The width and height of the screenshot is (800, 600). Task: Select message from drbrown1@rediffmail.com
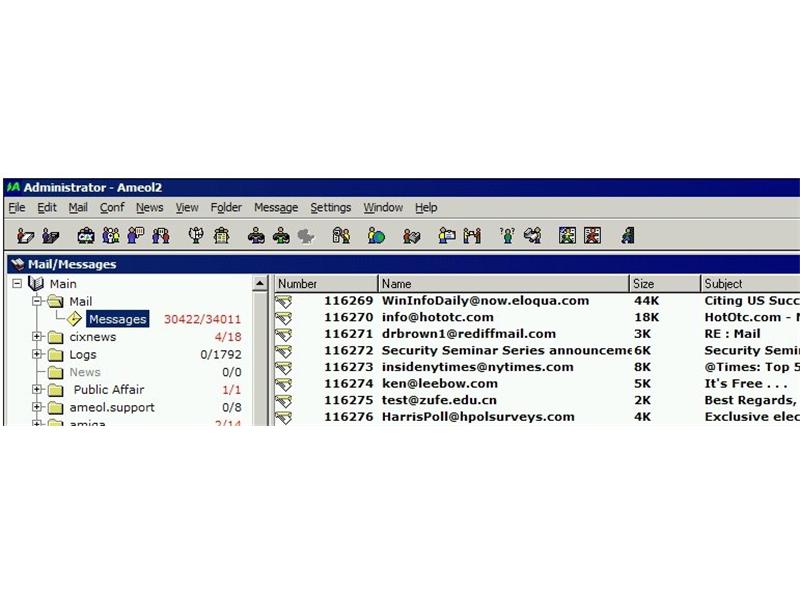538,334
